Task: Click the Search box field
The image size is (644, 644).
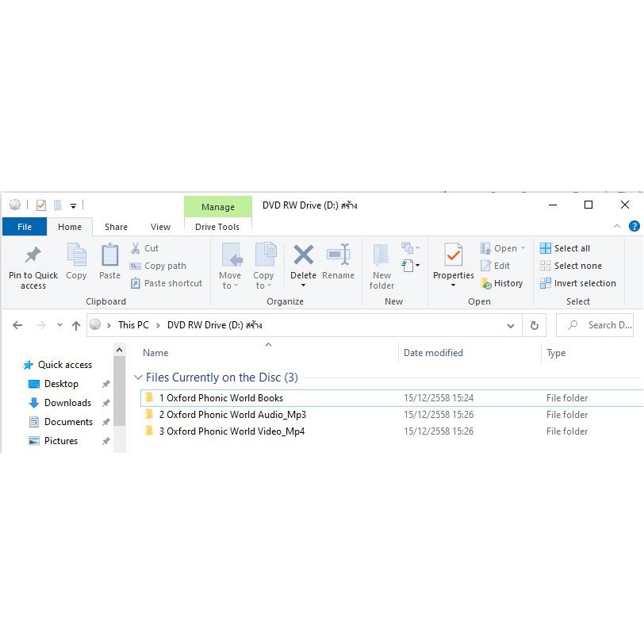Action: tap(595, 325)
